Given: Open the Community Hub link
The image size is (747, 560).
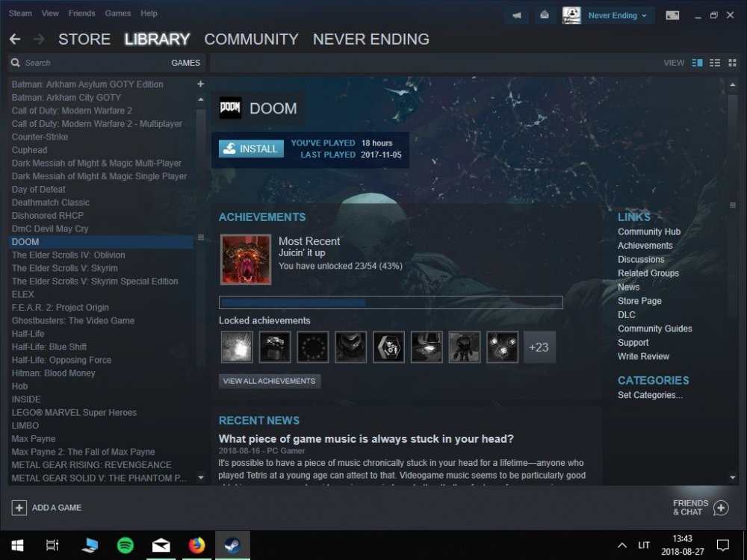Looking at the screenshot, I should tap(649, 232).
